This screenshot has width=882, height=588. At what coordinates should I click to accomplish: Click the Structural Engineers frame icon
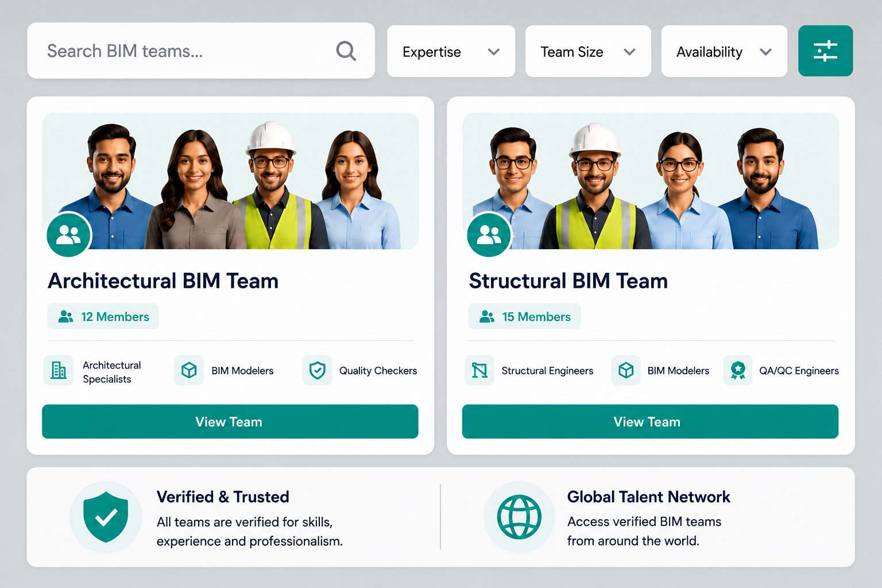479,370
